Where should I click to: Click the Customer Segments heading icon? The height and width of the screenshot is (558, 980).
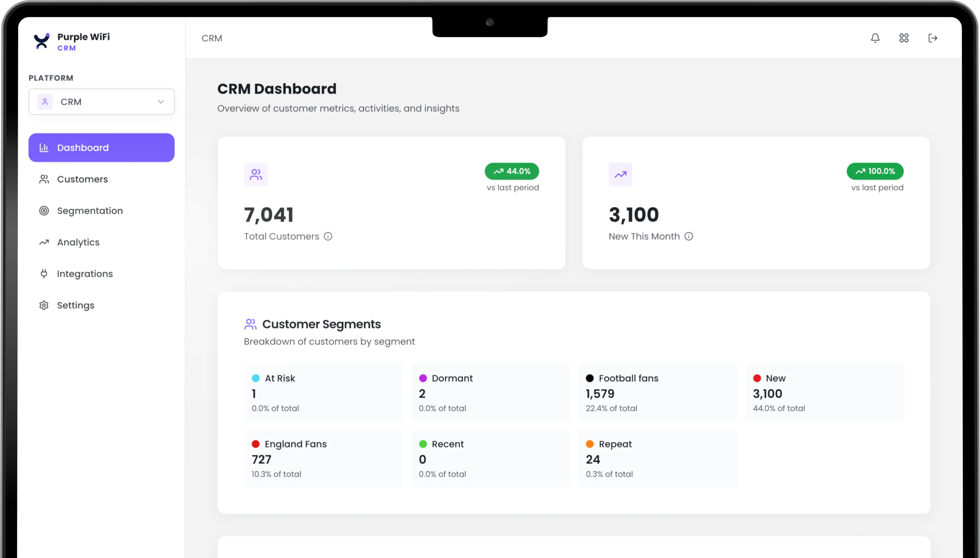tap(250, 324)
